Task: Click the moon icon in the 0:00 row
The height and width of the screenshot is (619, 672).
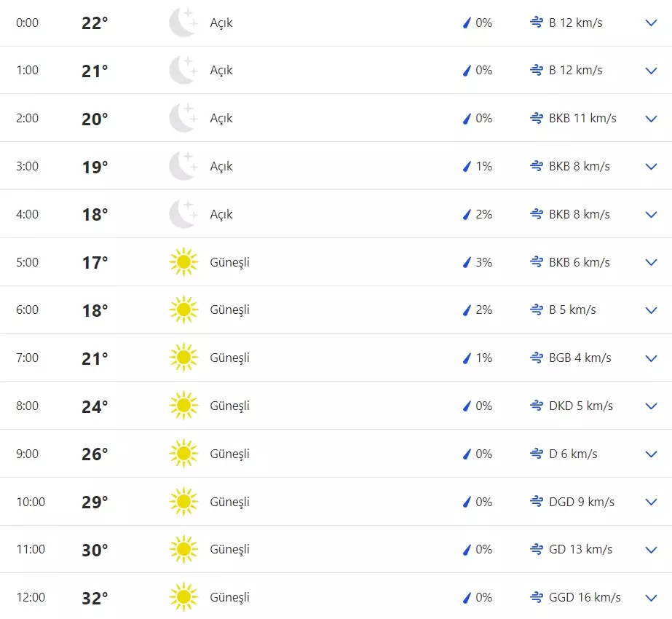Action: click(x=183, y=23)
